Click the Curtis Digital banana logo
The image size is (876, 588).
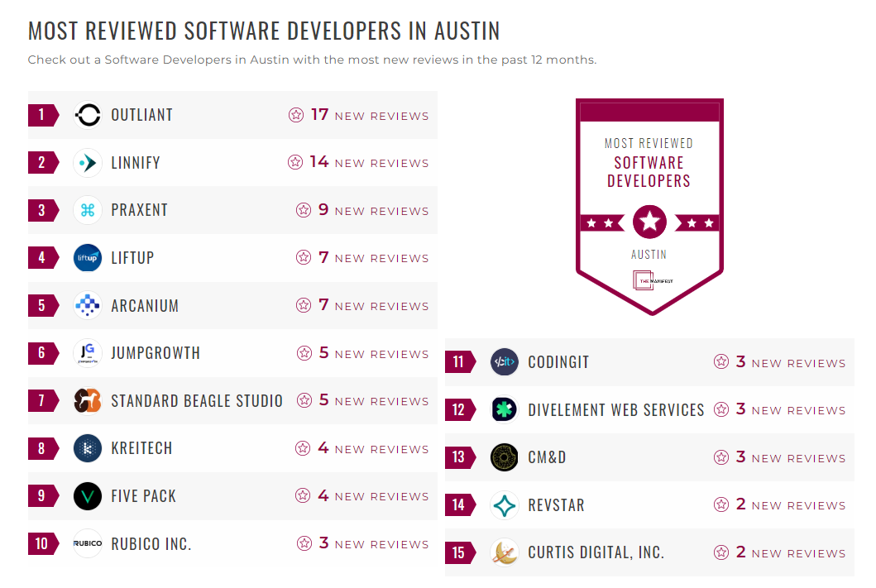pos(505,552)
